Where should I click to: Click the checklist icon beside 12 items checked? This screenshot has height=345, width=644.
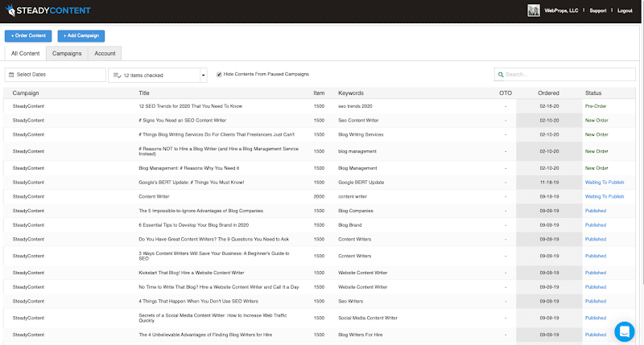pyautogui.click(x=117, y=75)
